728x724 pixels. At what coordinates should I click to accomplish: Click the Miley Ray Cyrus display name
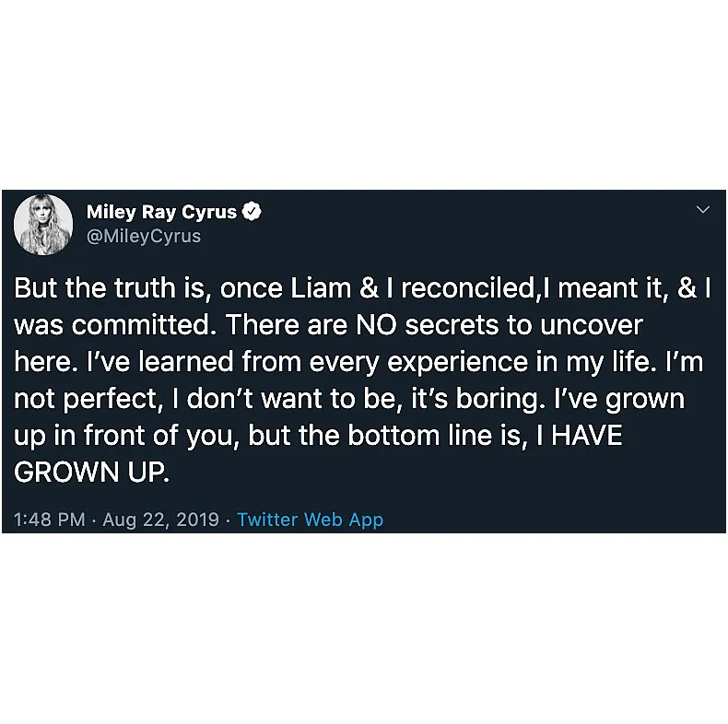pyautogui.click(x=161, y=212)
